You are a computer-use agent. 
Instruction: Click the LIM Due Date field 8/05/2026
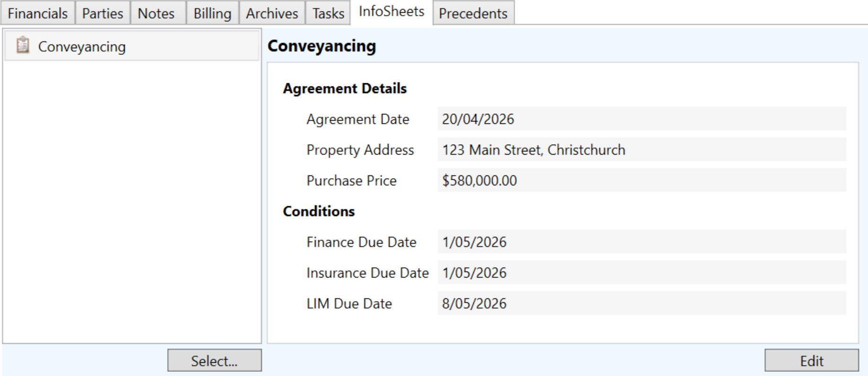click(x=642, y=303)
